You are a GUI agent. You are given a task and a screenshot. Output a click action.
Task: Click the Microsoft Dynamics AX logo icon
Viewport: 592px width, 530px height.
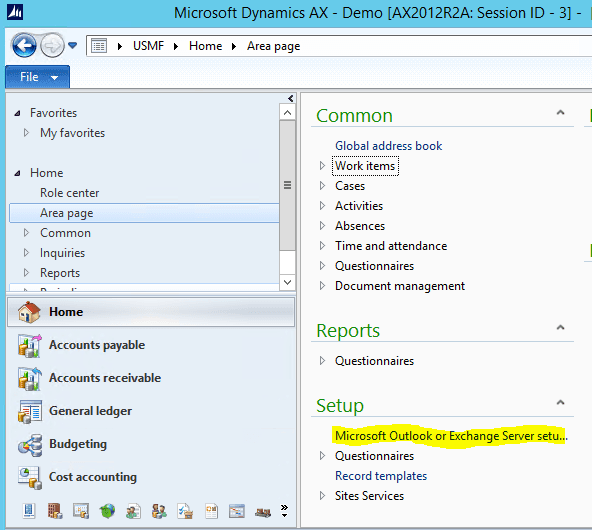coord(15,12)
